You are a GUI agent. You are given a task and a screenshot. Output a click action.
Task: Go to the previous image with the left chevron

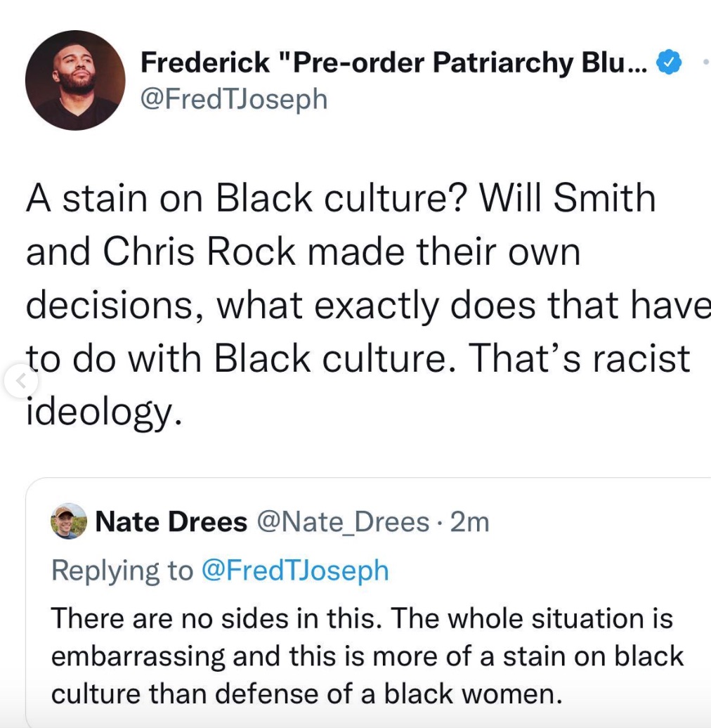point(21,382)
